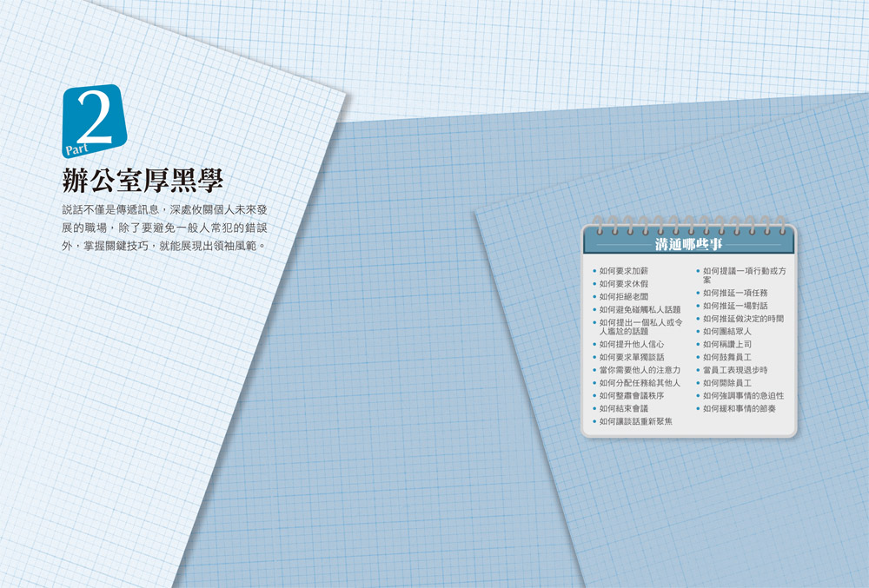The width and height of the screenshot is (869, 588).
Task: Click the 如何開除員工 list item
Action: pyautogui.click(x=727, y=383)
